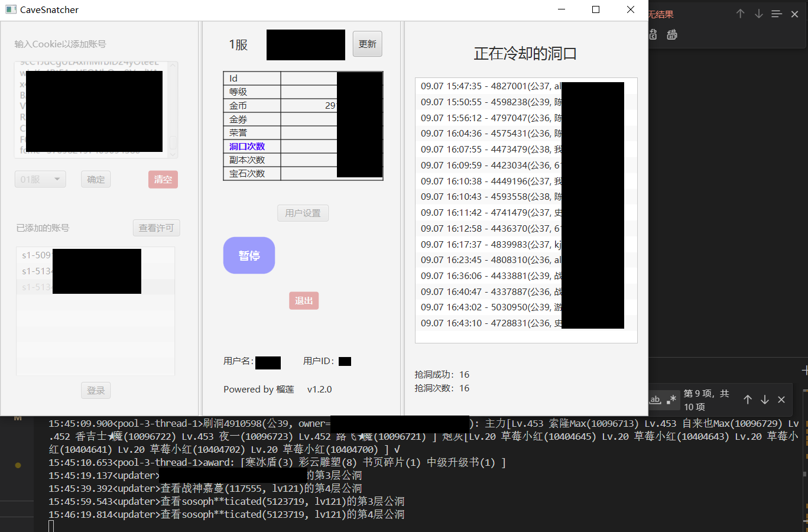Select cooldown entry 09.07 16:11:42 - 4741479
808x532 pixels.
pos(526,212)
